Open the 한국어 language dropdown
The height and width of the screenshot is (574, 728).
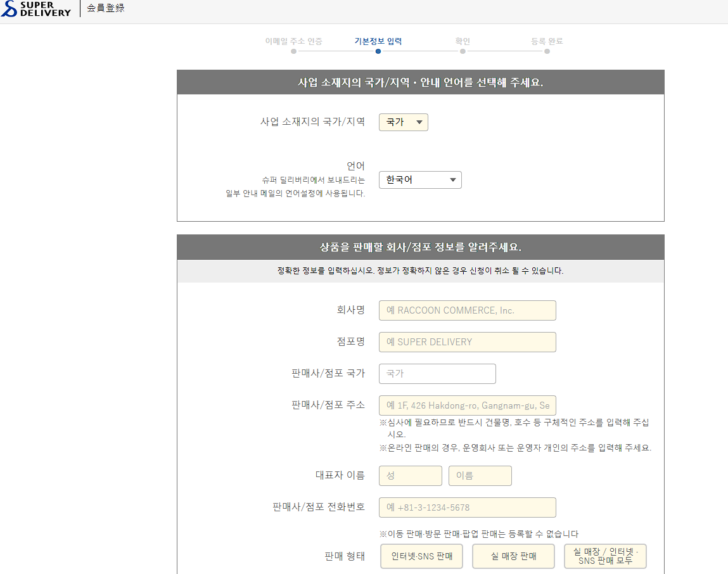[420, 180]
